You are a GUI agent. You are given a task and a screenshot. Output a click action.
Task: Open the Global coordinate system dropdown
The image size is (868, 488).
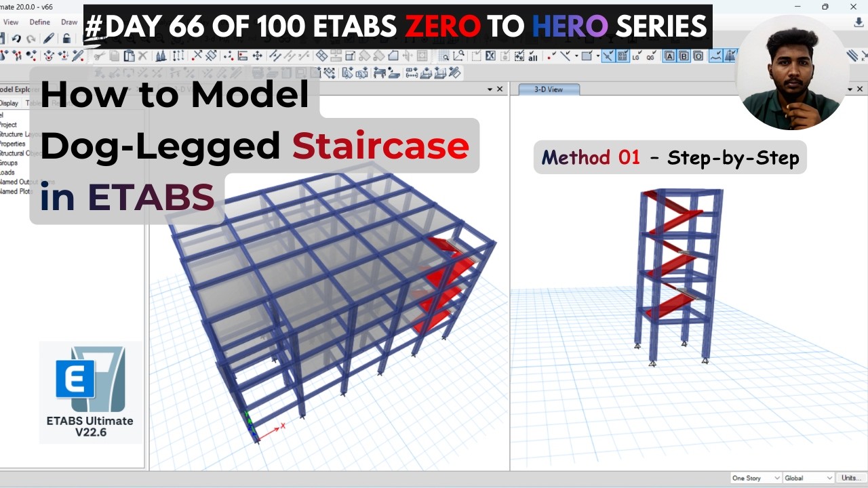point(808,478)
